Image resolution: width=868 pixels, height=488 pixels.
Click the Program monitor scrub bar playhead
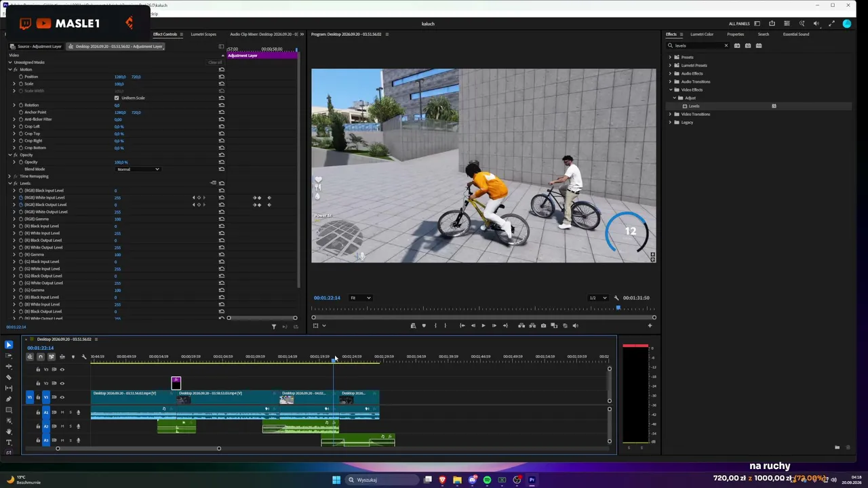tap(618, 308)
